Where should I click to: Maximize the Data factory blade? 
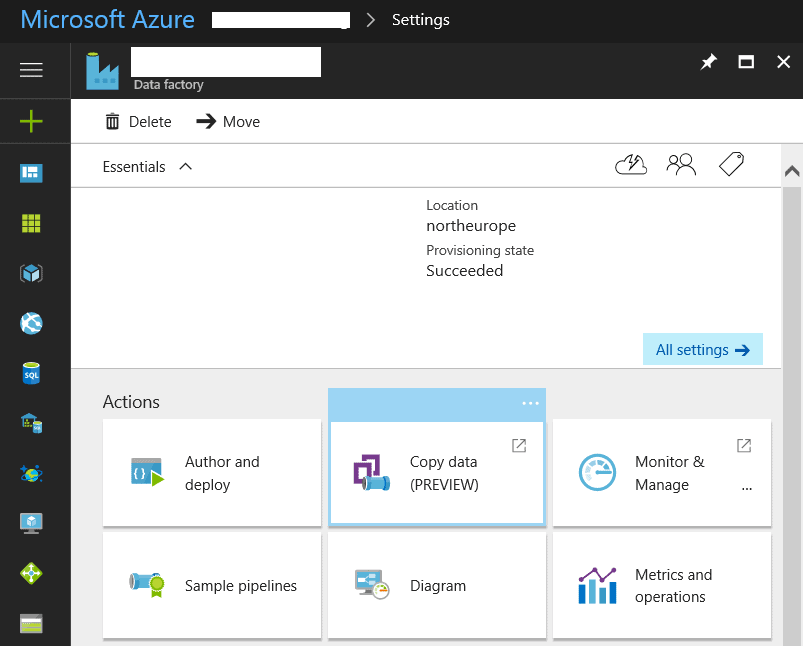[x=746, y=62]
